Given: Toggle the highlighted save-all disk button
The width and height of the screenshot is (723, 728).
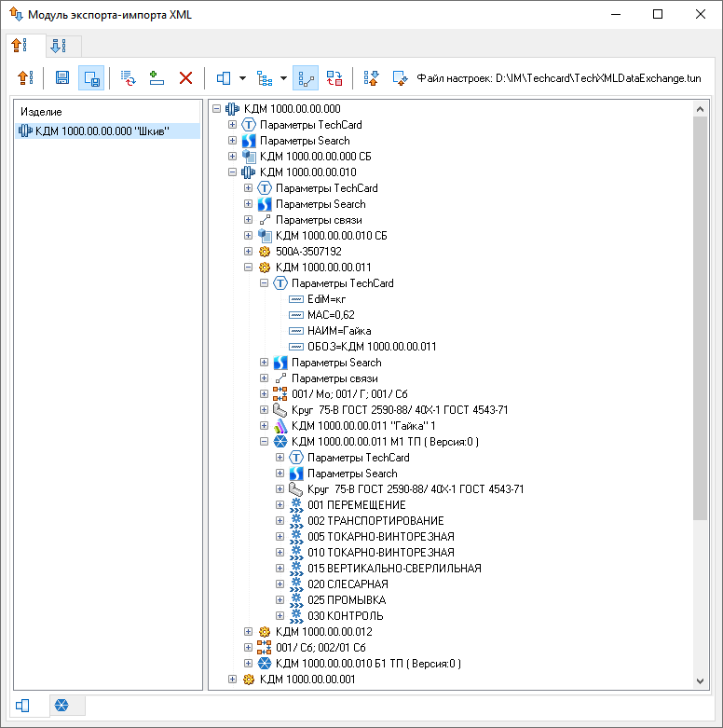Looking at the screenshot, I should (x=90, y=78).
